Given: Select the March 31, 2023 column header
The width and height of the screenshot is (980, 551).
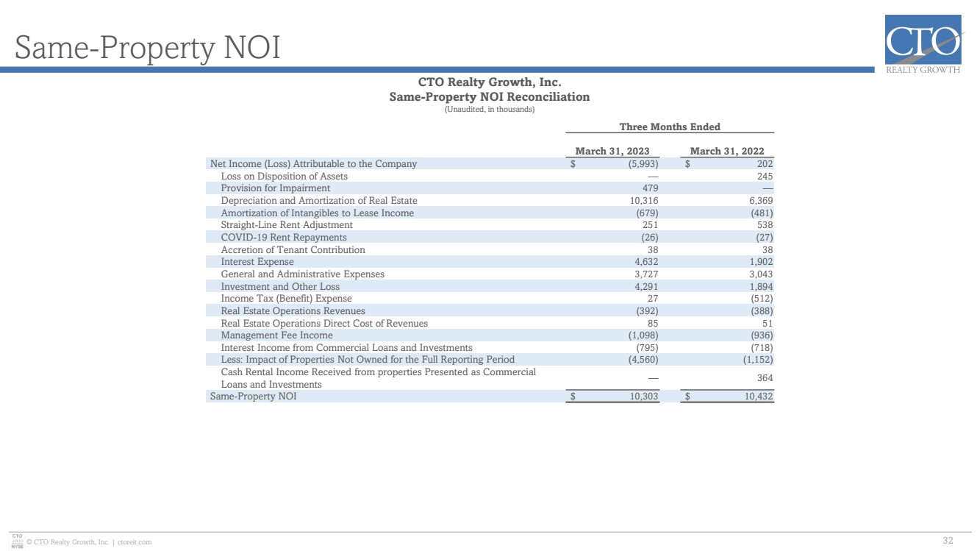Looking at the screenshot, I should (612, 152).
